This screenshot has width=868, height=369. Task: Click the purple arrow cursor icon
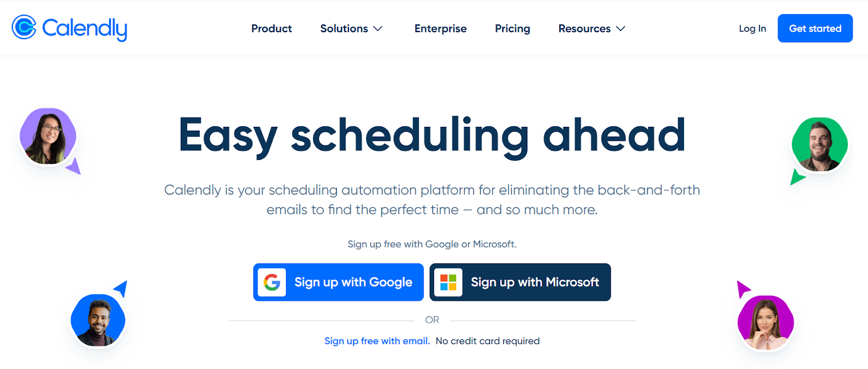tap(74, 166)
